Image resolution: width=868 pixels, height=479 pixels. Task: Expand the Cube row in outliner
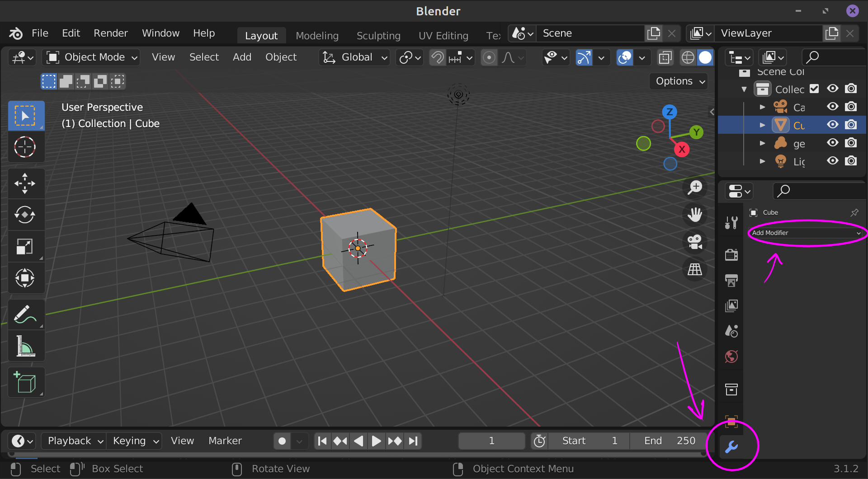(762, 125)
